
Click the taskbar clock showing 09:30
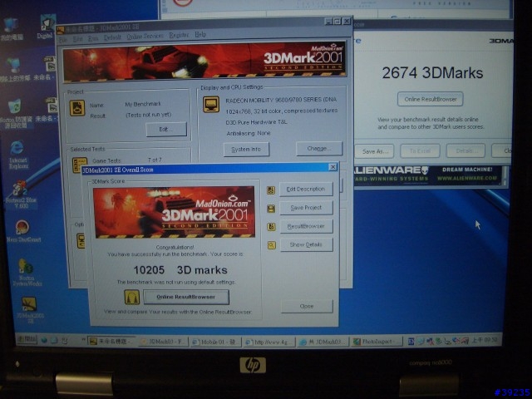(485, 339)
